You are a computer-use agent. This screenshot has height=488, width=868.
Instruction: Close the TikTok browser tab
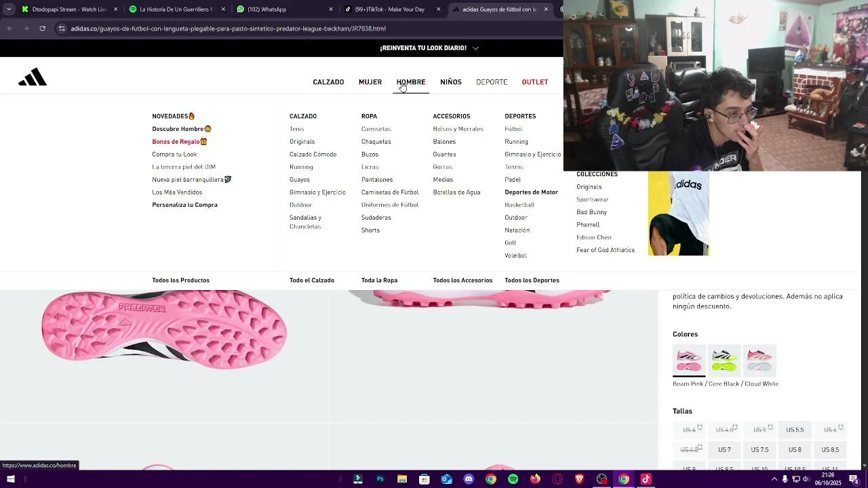439,9
